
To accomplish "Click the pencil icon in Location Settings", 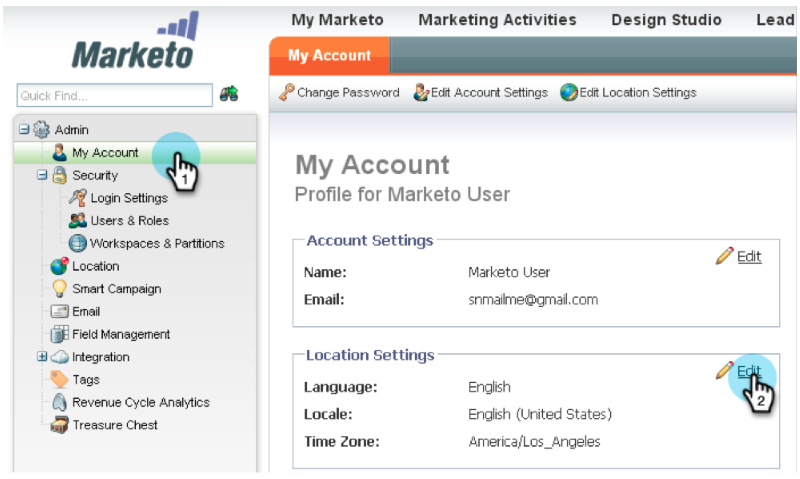I will (724, 370).
